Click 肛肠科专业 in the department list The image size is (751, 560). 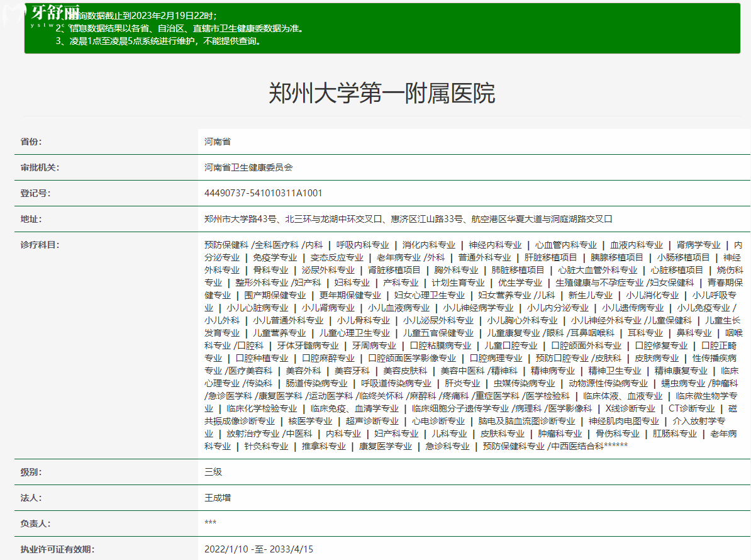(675, 434)
